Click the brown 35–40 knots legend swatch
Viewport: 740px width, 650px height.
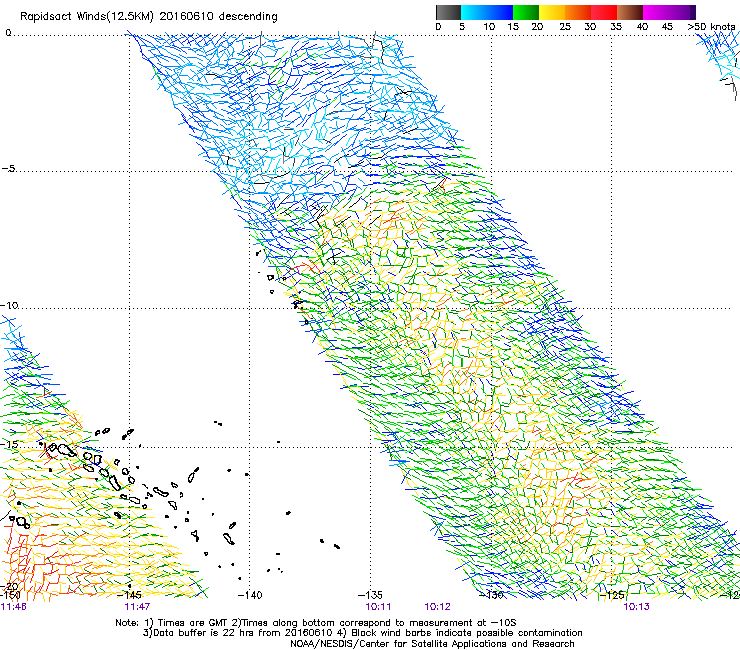(630, 12)
